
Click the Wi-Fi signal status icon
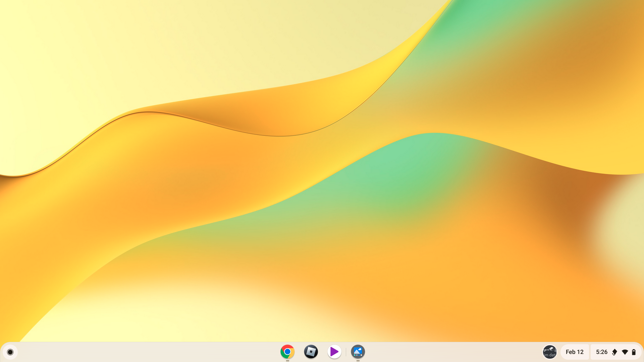(625, 352)
